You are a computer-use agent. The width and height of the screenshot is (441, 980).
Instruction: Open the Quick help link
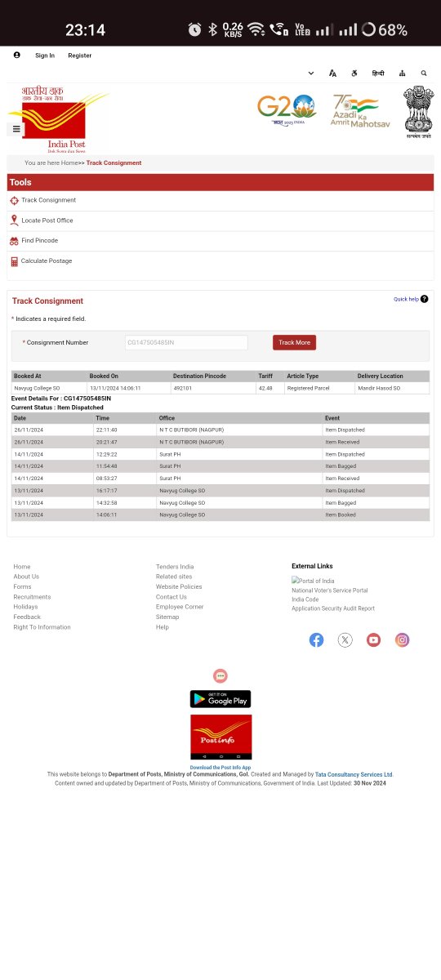pos(406,299)
